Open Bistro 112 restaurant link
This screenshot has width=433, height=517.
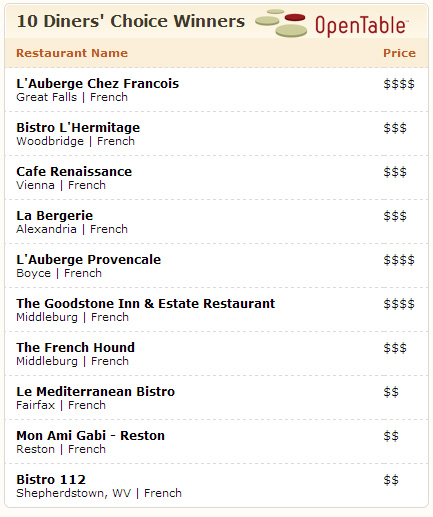[51, 480]
